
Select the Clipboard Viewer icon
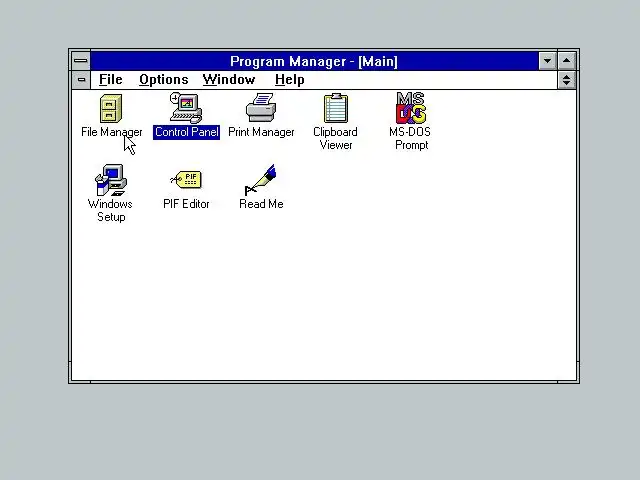tap(336, 108)
